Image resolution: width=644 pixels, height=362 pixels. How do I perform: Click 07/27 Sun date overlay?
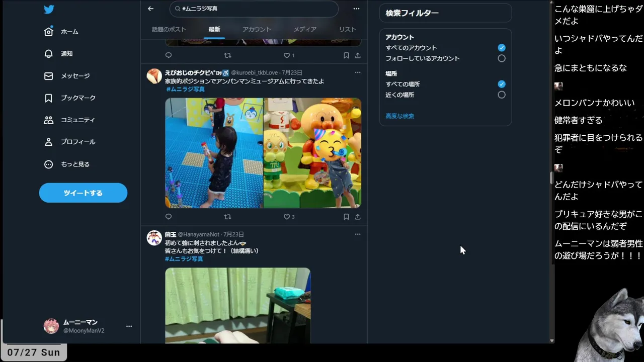coord(34,352)
